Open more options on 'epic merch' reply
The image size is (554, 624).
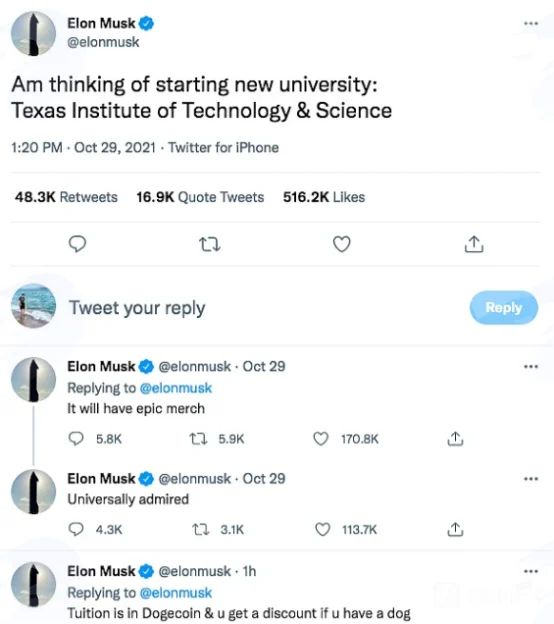(531, 367)
